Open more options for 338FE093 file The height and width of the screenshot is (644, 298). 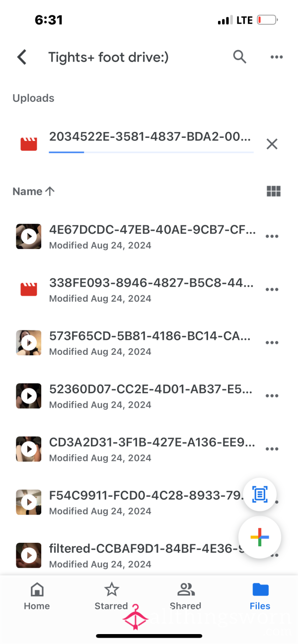pos(272,289)
